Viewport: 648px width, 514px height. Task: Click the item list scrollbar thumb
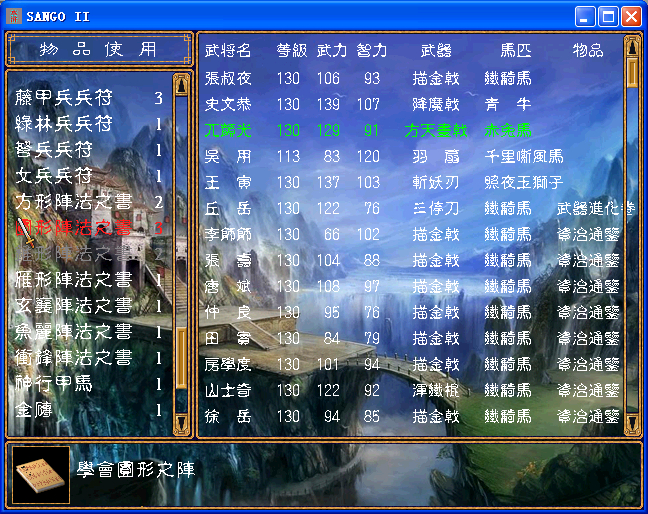(x=181, y=358)
